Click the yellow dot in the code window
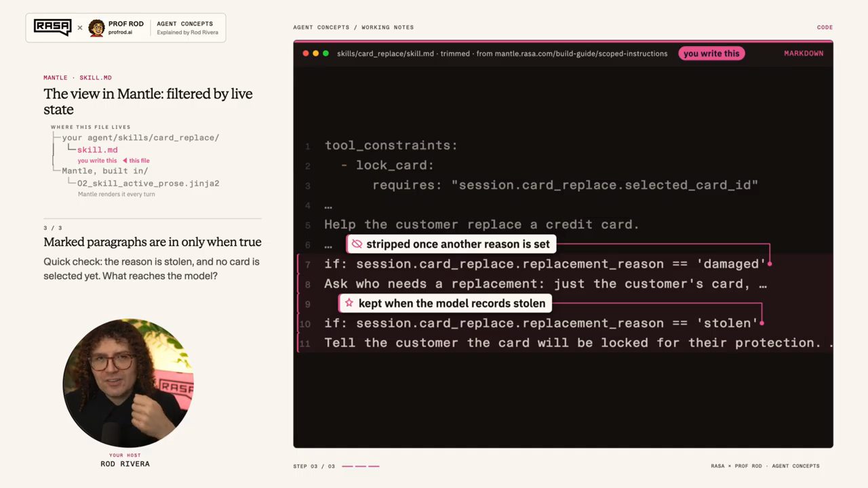This screenshot has height=488, width=868. tap(316, 54)
